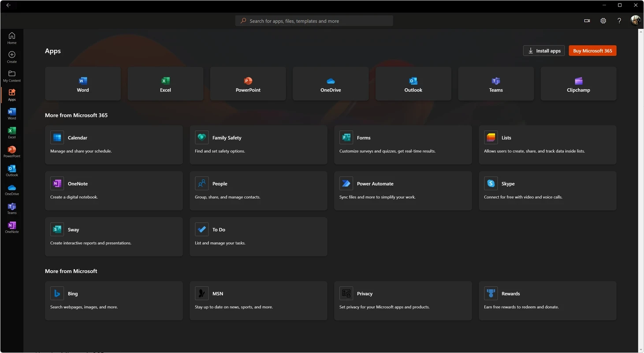Go to Home in the left sidebar
This screenshot has height=353, width=644.
[x=12, y=38]
